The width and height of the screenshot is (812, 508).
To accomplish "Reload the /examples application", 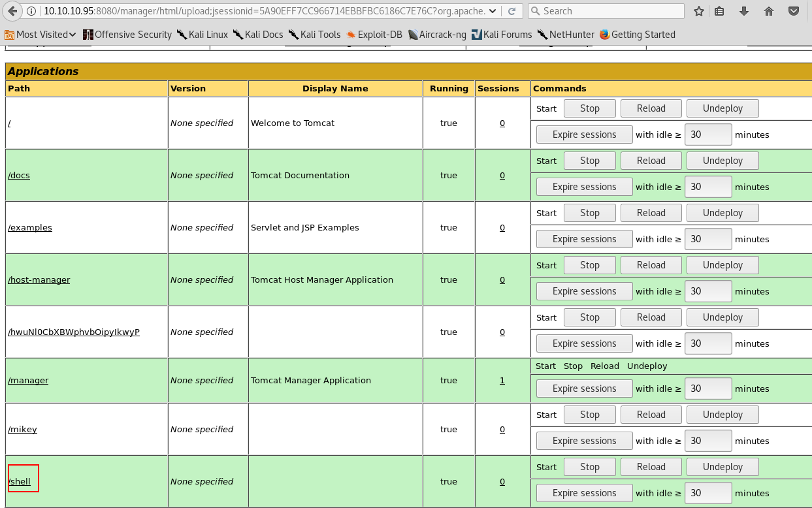I will point(651,213).
